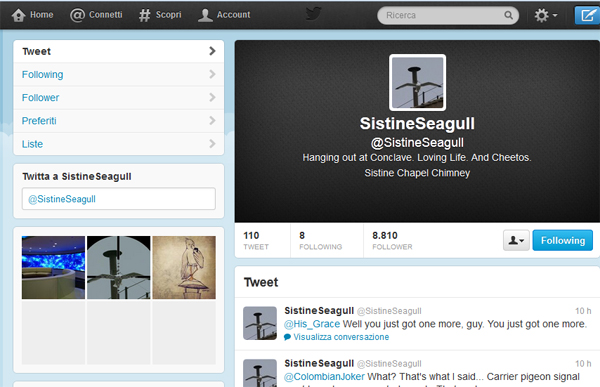Click the 10 h timestamp of second tweet

[583, 364]
